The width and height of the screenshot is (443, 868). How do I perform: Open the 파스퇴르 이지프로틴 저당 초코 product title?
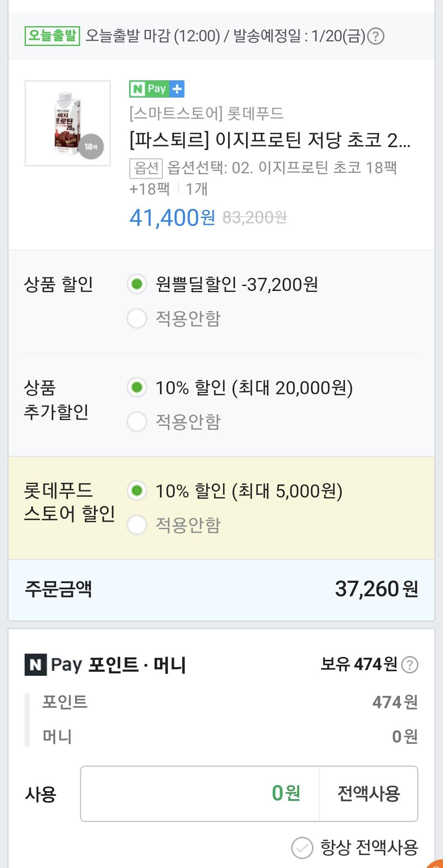click(x=269, y=140)
